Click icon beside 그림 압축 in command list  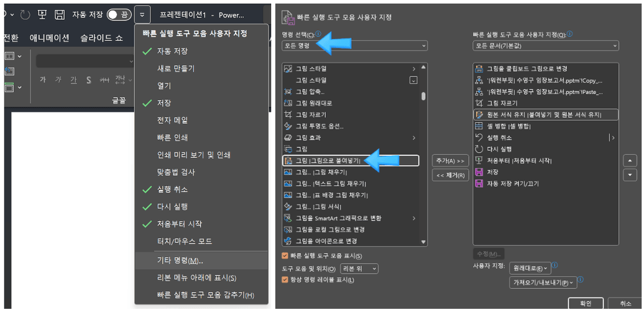pyautogui.click(x=288, y=91)
